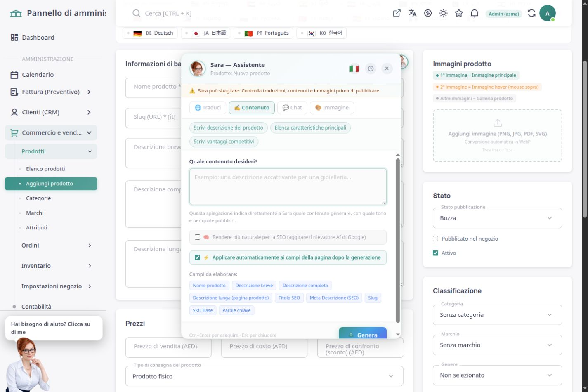
Task: Click 'Scrivi descrizione del prodotto' suggestion
Action: (229, 128)
